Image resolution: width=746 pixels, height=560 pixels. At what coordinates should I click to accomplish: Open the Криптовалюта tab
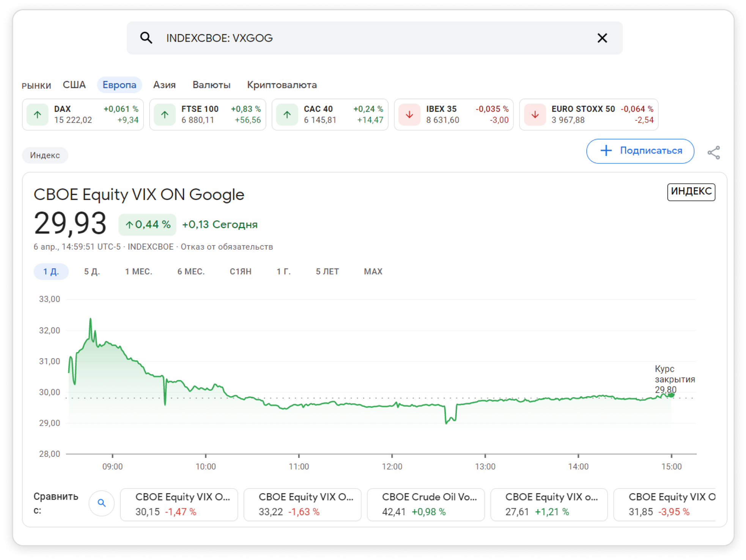click(x=282, y=85)
